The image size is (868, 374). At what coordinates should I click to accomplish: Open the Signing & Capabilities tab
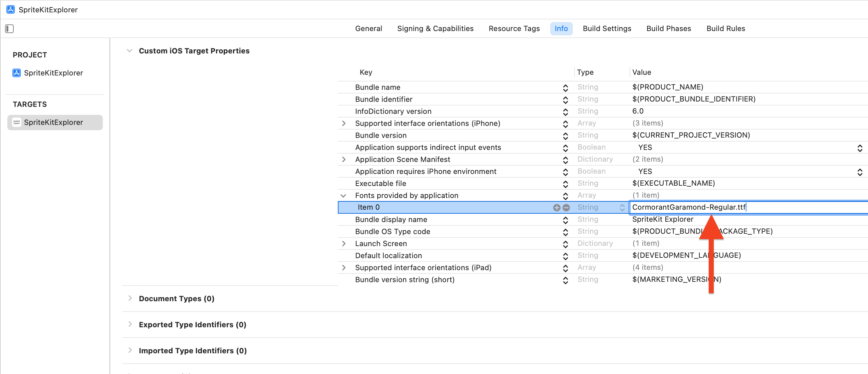[x=435, y=29]
